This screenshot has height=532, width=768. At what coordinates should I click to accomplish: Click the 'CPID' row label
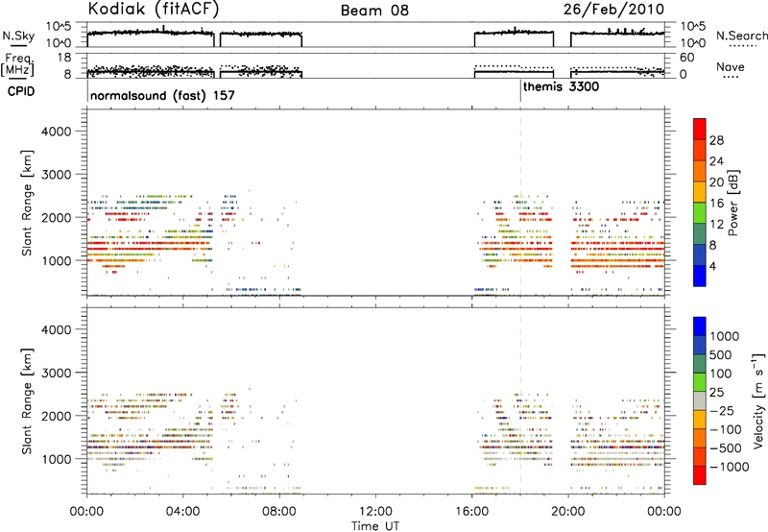pyautogui.click(x=21, y=91)
